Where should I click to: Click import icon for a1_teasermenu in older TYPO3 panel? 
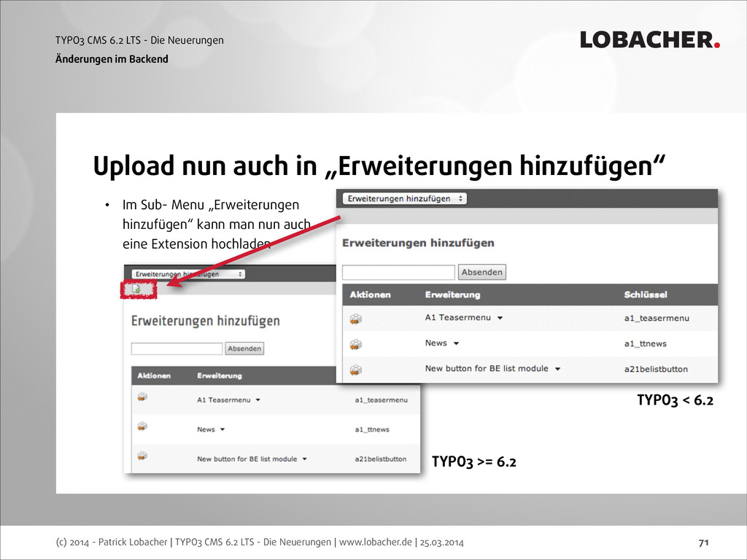click(356, 319)
